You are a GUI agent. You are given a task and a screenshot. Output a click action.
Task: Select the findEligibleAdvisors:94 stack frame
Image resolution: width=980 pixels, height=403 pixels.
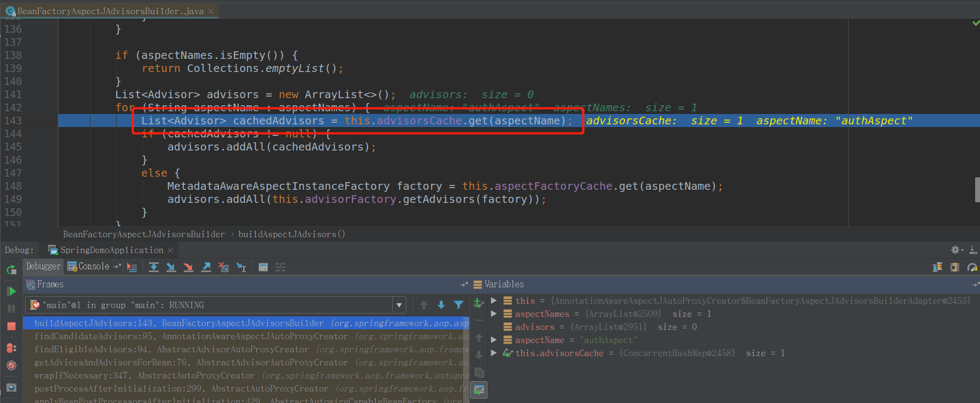point(246,350)
